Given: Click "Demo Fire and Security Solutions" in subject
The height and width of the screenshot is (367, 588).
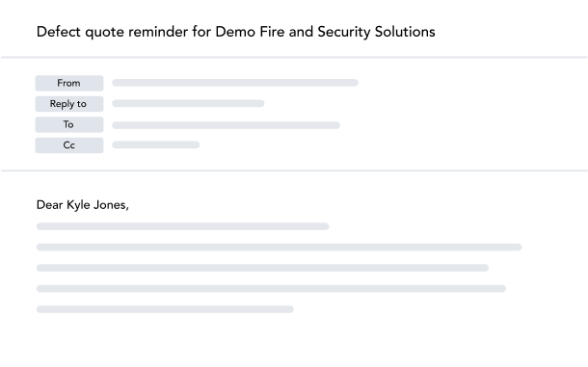Looking at the screenshot, I should (x=325, y=32).
